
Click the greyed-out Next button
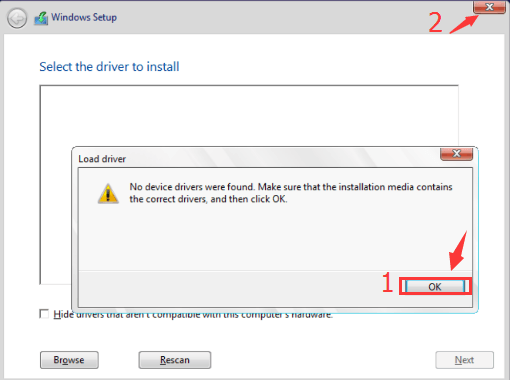pyautogui.click(x=464, y=360)
